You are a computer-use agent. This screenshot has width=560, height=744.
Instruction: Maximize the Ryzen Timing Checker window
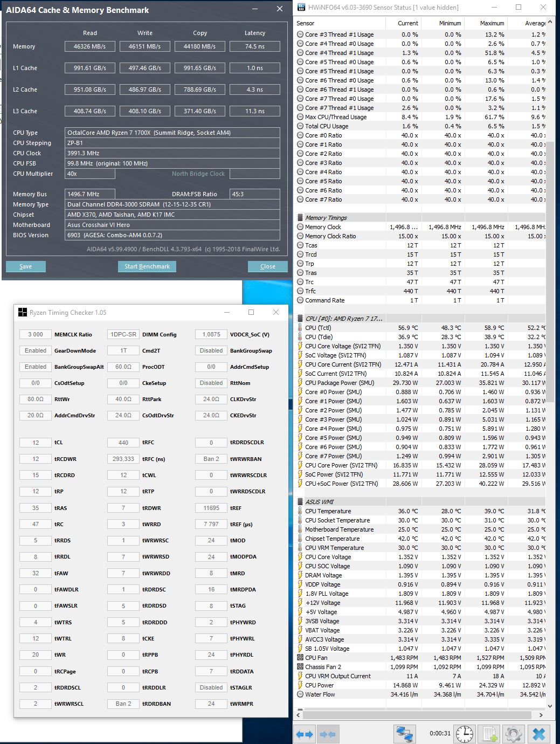pos(251,312)
